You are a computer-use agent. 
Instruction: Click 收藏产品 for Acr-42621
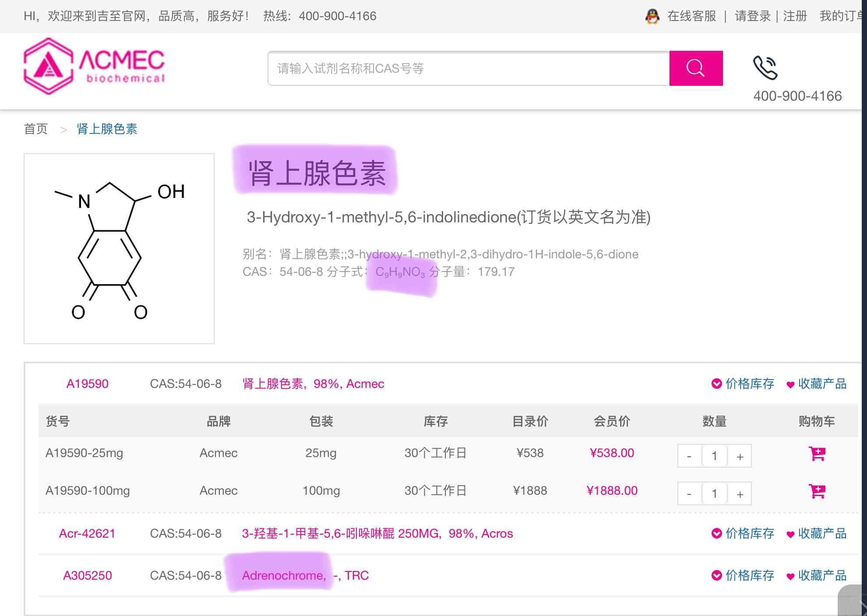[822, 534]
